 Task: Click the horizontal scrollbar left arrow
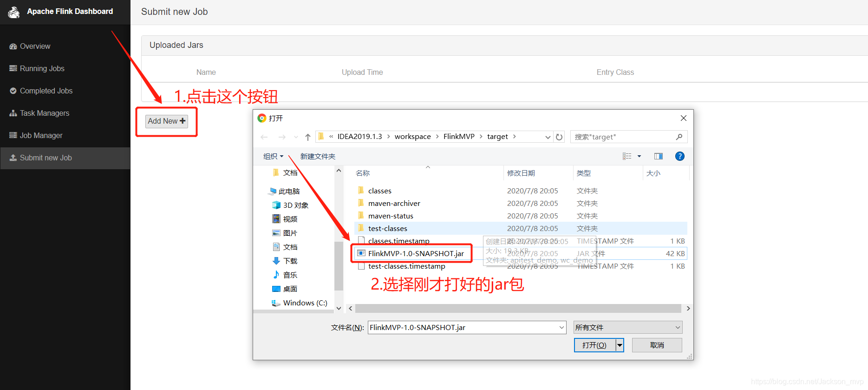tap(351, 309)
